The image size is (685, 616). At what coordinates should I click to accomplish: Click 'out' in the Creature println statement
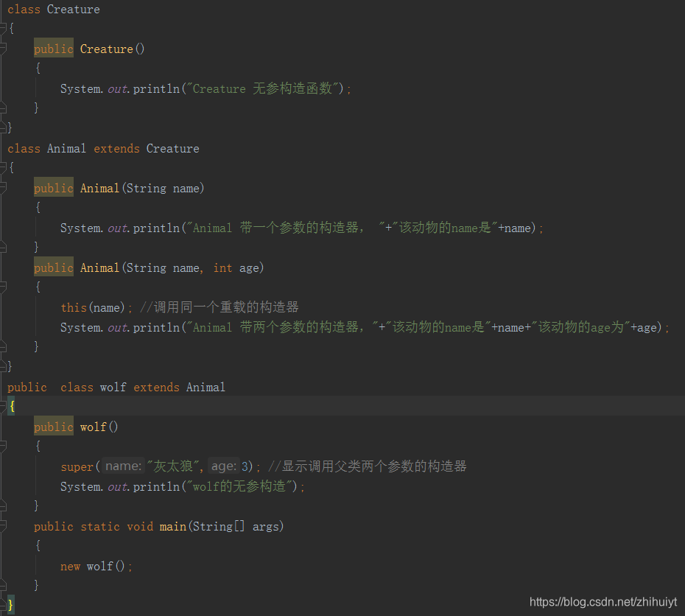[x=118, y=89]
